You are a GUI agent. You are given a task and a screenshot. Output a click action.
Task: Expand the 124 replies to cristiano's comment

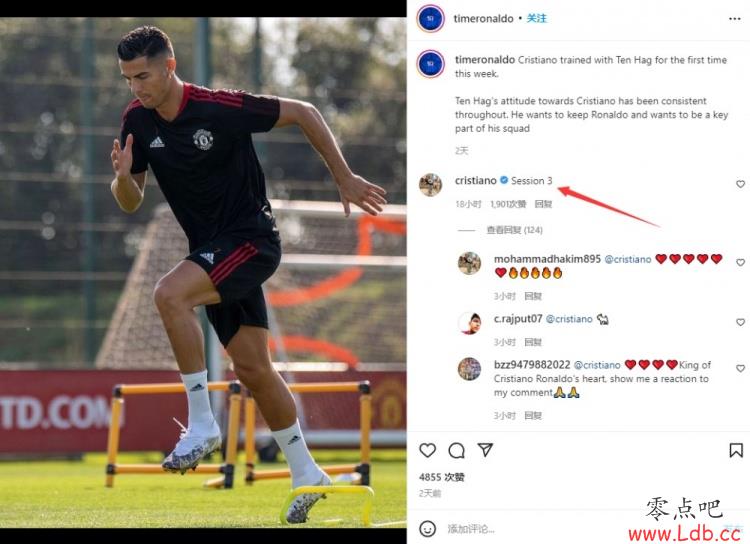tap(514, 230)
